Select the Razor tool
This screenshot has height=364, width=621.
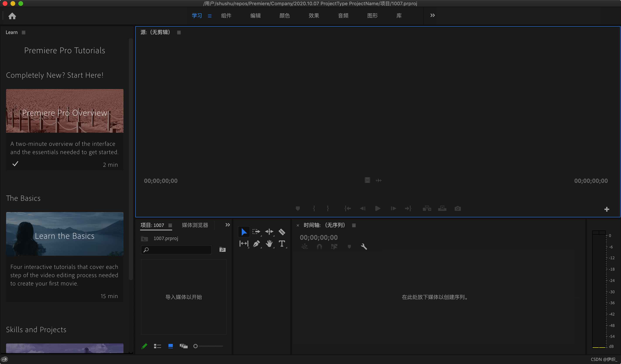[282, 232]
